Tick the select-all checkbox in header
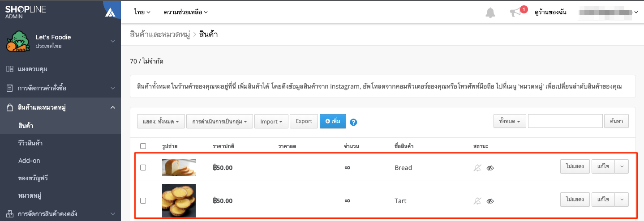The width and height of the screenshot is (644, 221). (x=143, y=146)
